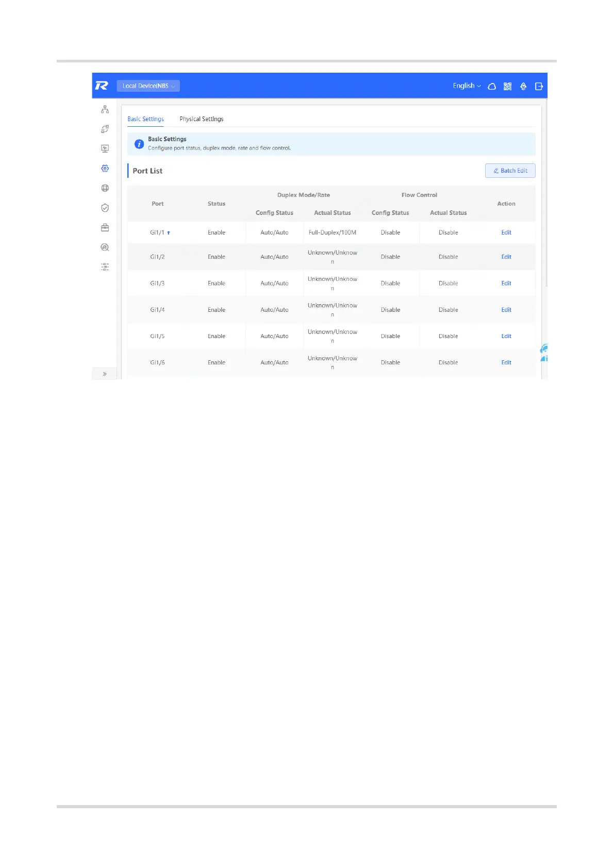
Task: Click Edit for port Gi1/4
Action: [506, 310]
